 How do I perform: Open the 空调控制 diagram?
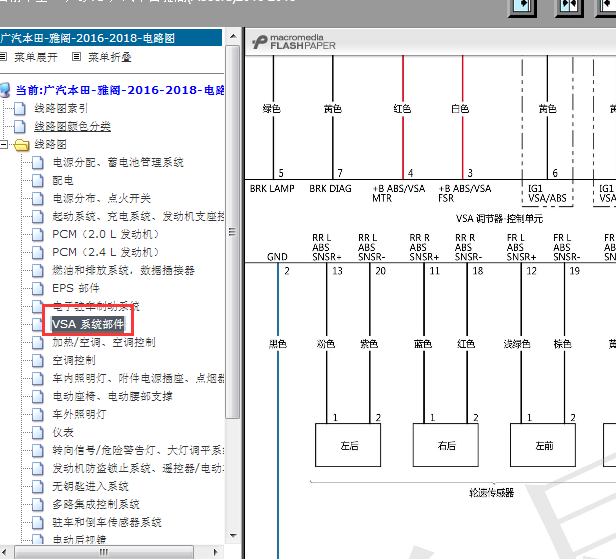point(74,360)
